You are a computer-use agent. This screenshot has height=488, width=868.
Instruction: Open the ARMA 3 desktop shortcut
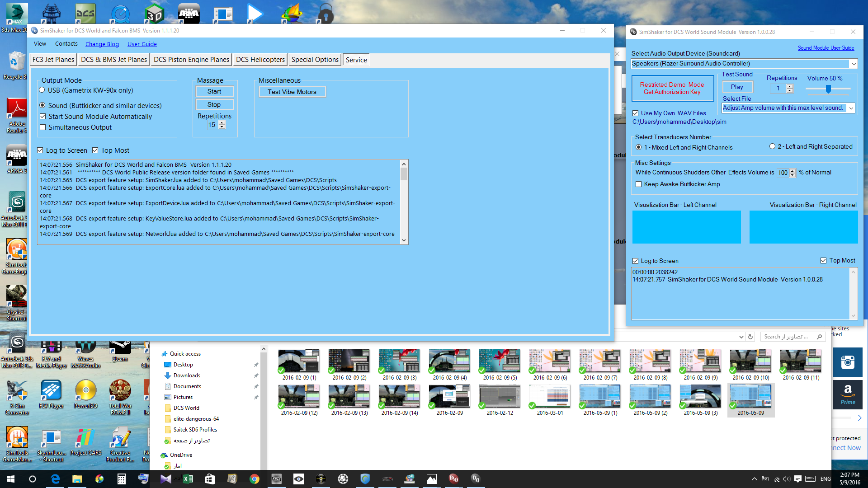(16, 159)
